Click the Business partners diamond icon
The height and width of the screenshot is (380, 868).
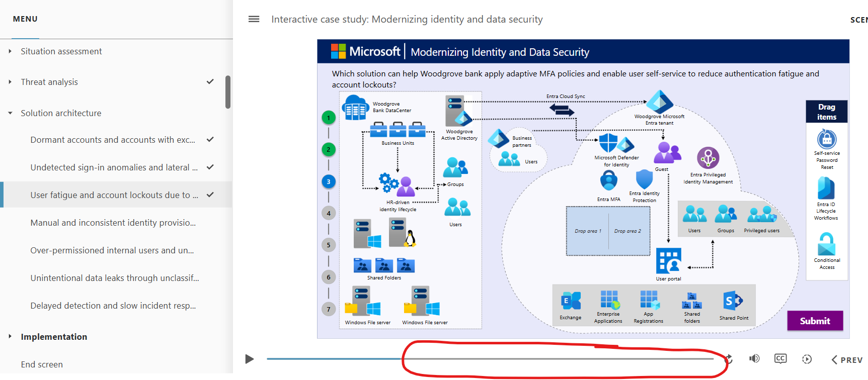499,138
